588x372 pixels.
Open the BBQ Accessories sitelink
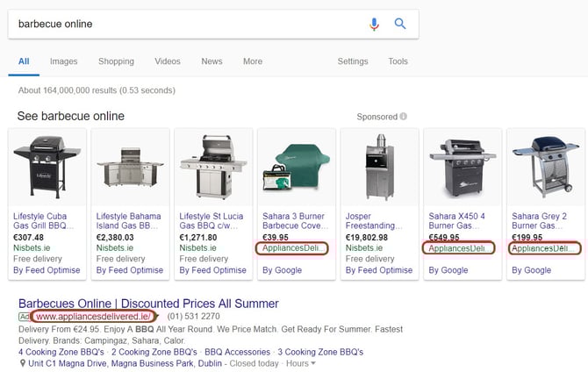click(223, 352)
